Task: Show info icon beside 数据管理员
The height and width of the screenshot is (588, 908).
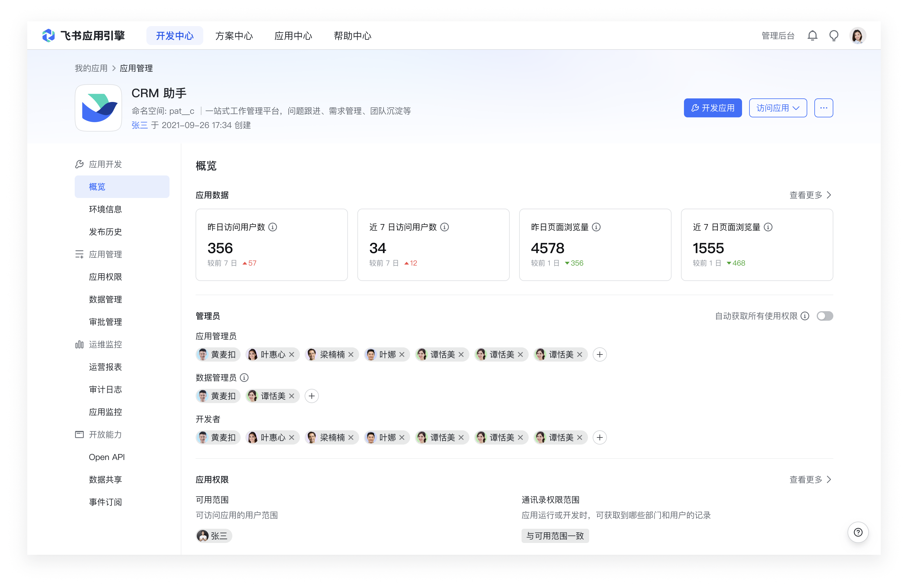Action: (244, 377)
